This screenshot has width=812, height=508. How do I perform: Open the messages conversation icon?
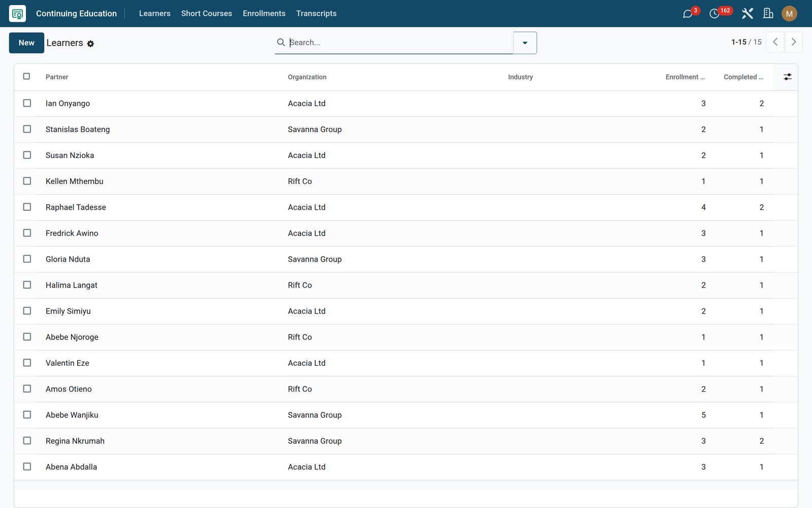(x=688, y=14)
